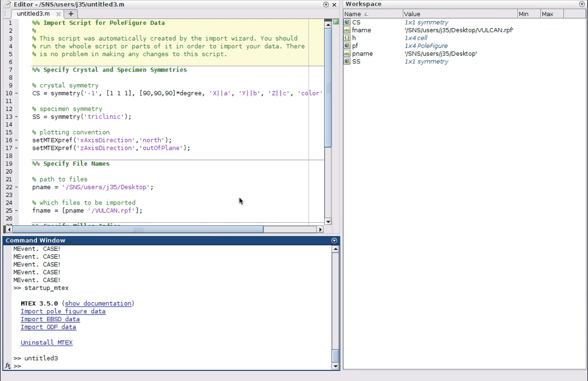Set breakpoint at line 13 dash
Viewport: 588px width, 381px height.
pyautogui.click(x=16, y=117)
